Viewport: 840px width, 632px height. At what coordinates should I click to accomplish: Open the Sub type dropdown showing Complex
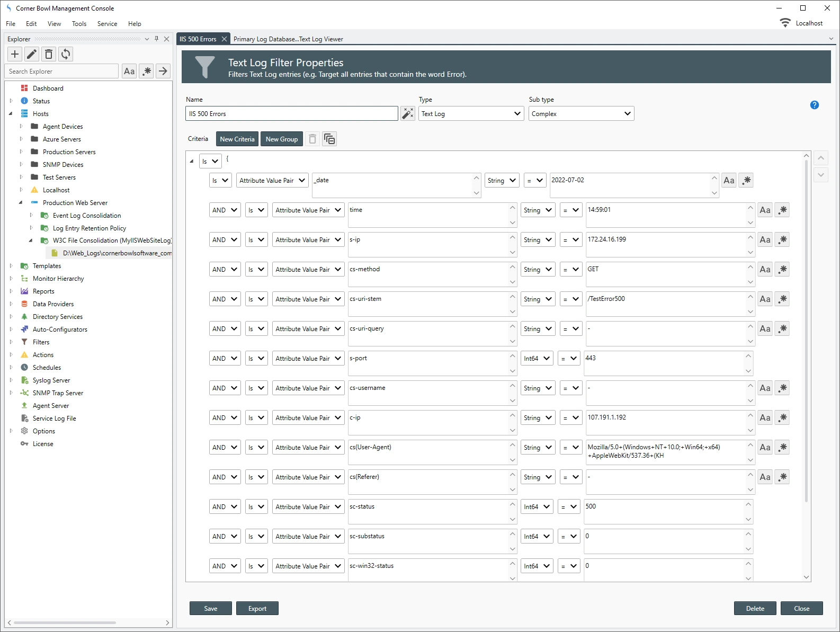581,114
